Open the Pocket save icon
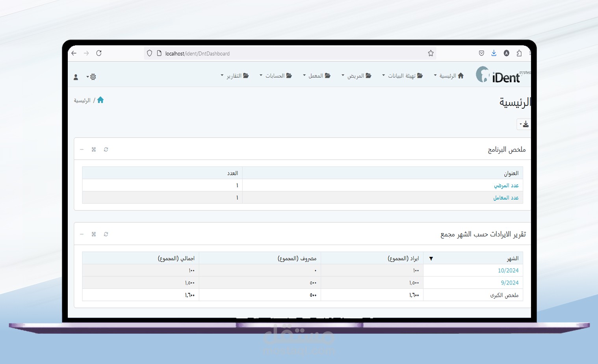598x364 pixels. click(481, 53)
